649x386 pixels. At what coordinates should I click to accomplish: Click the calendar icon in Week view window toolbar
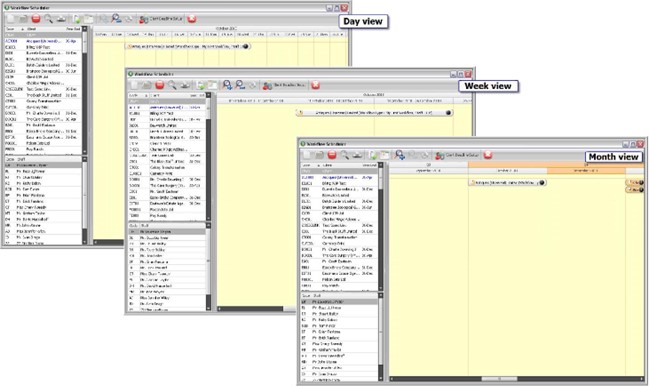pos(213,85)
